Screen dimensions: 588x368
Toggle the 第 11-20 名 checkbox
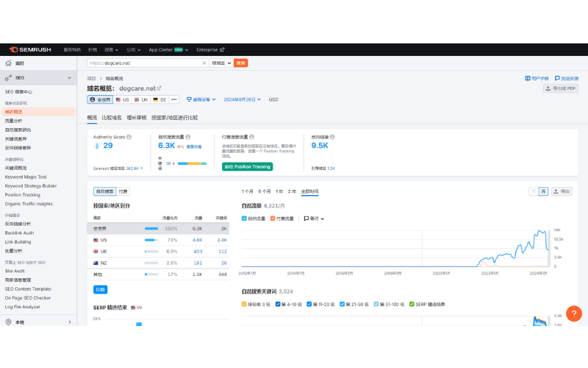[x=309, y=304]
